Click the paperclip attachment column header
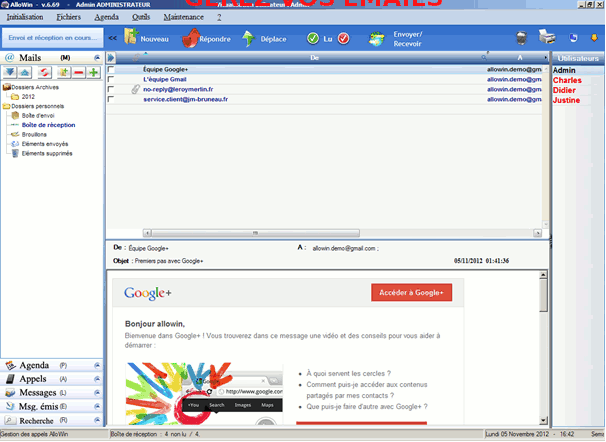The image size is (606, 442). (x=136, y=58)
